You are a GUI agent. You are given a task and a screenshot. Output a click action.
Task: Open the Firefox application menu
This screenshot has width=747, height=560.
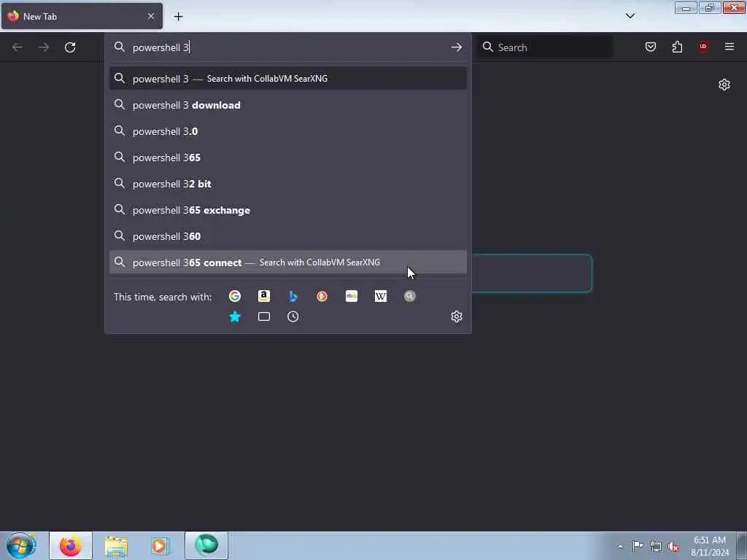[x=729, y=47]
